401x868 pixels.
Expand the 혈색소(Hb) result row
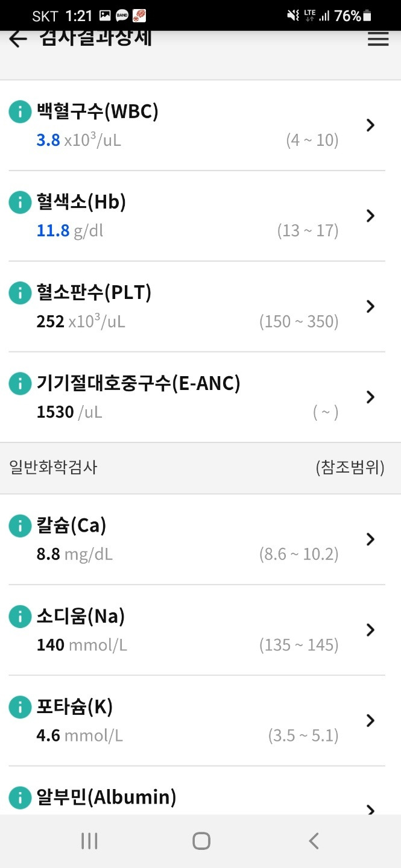[x=370, y=215]
